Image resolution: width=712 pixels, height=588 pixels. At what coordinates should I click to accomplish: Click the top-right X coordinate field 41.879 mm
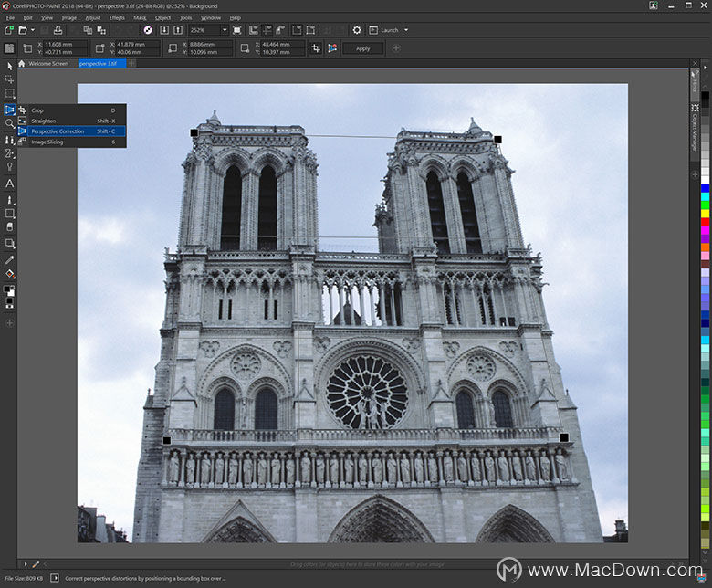pyautogui.click(x=138, y=45)
